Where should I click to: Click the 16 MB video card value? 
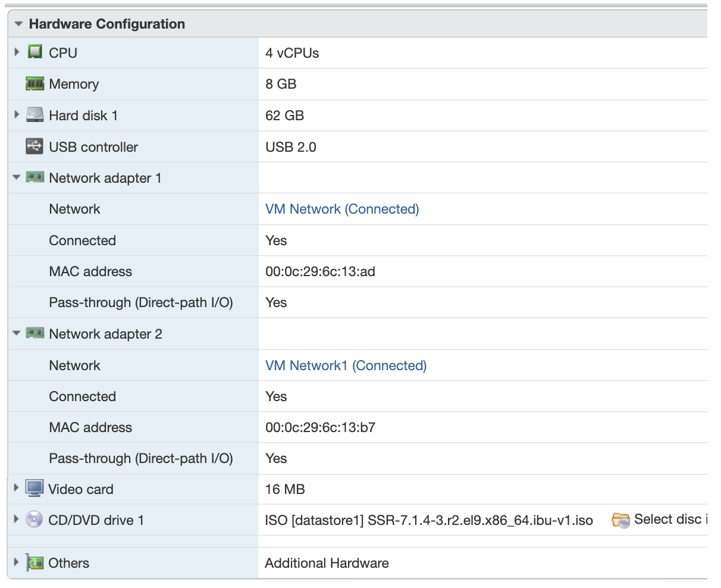[285, 489]
